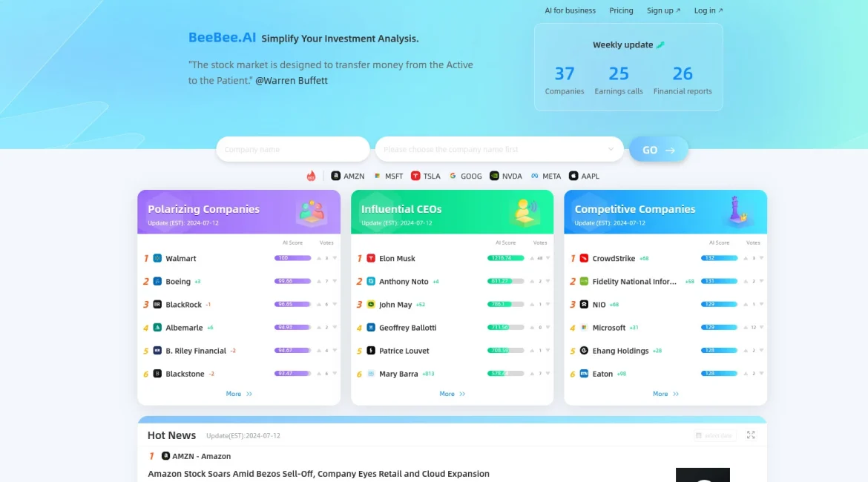The image size is (868, 482).
Task: Expand Hot News to fullscreen
Action: [751, 435]
